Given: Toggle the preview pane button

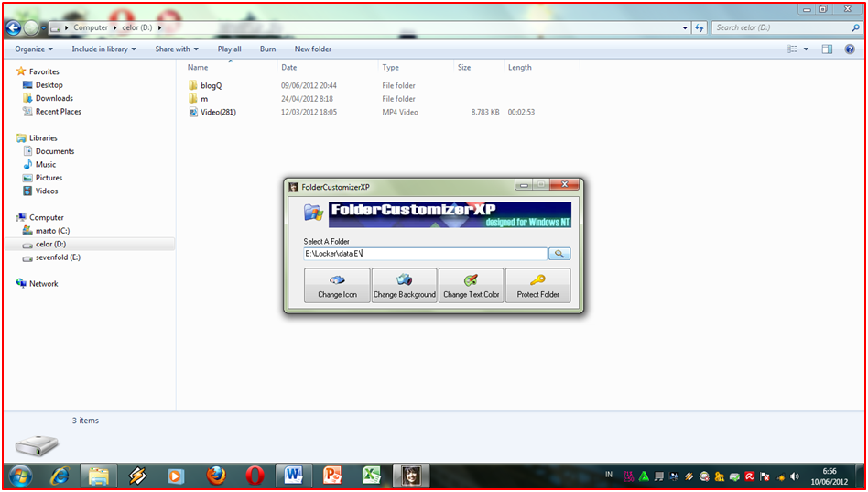Looking at the screenshot, I should point(827,49).
